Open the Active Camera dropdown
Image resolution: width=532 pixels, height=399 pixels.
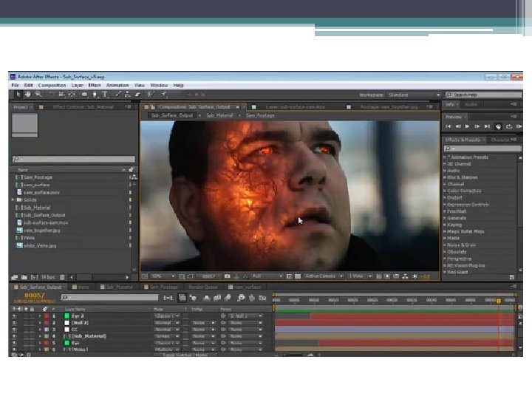(324, 276)
